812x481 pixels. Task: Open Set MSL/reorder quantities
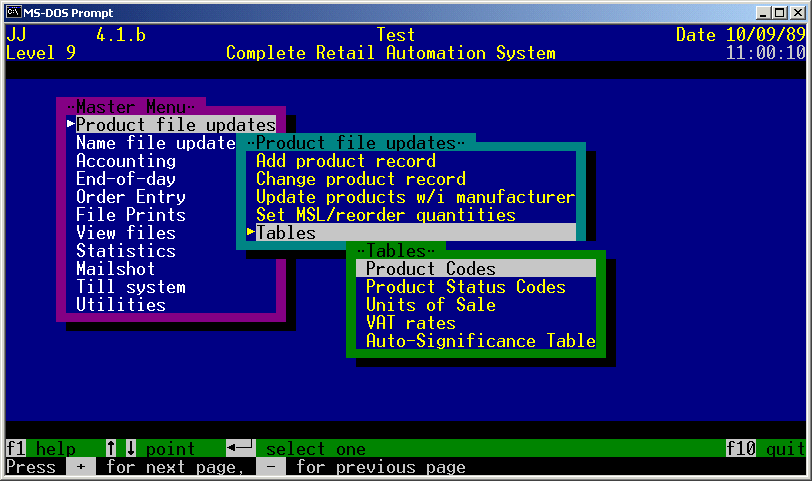[x=385, y=215]
